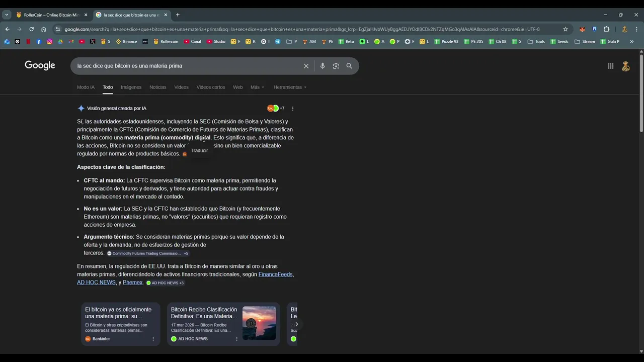Image resolution: width=644 pixels, height=362 pixels.
Task: Open the Tools bookmark folder
Action: click(536, 42)
